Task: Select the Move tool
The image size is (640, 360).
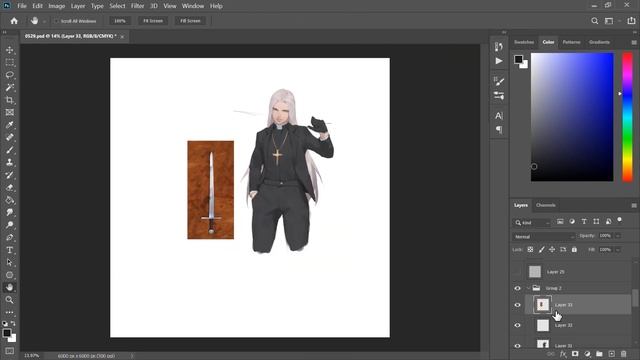Action: tap(9, 50)
